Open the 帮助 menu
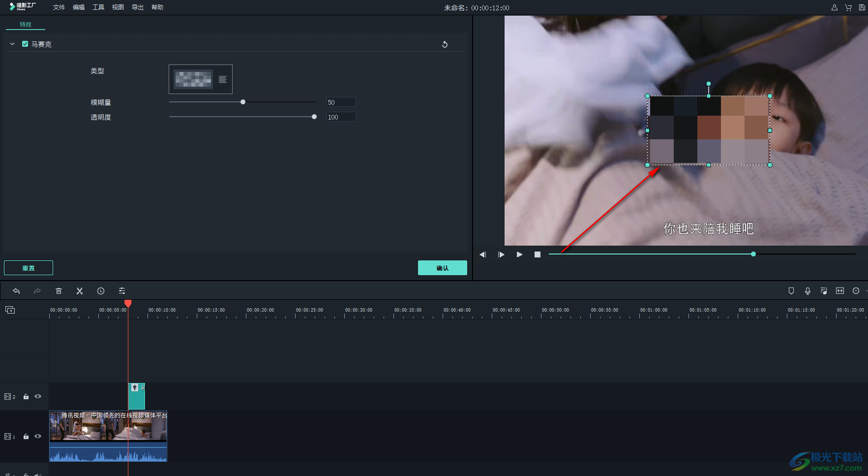This screenshot has height=476, width=868. [x=157, y=7]
